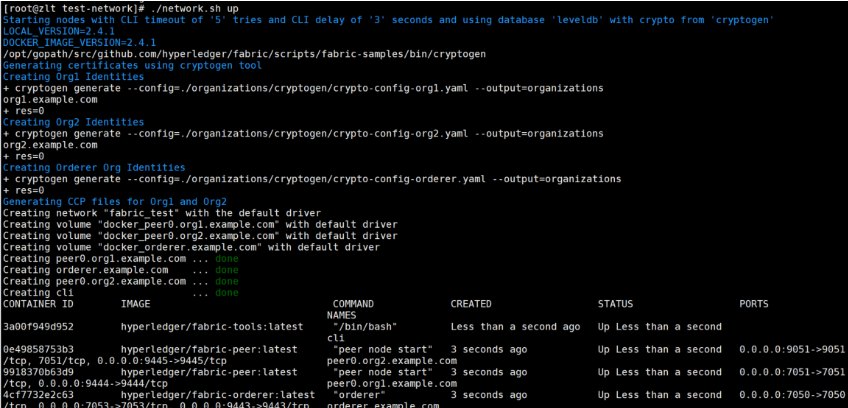
Task: Click the 'COMMAND' column header
Action: 353,304
